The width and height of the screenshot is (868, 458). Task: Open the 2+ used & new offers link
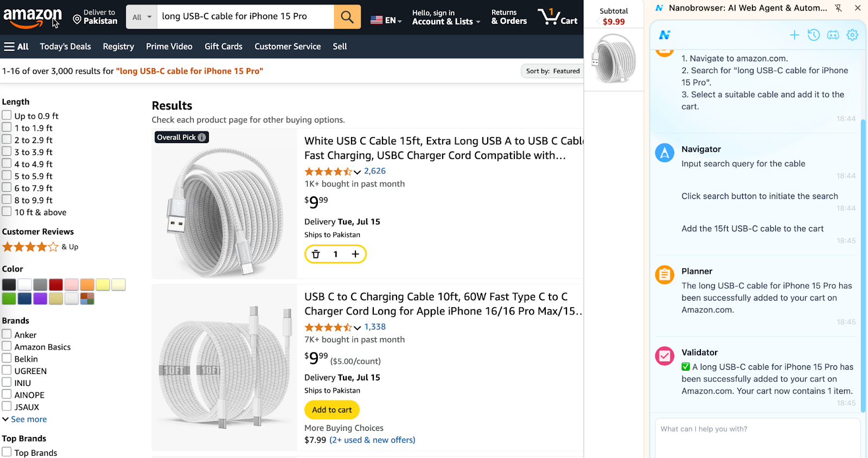pos(372,440)
